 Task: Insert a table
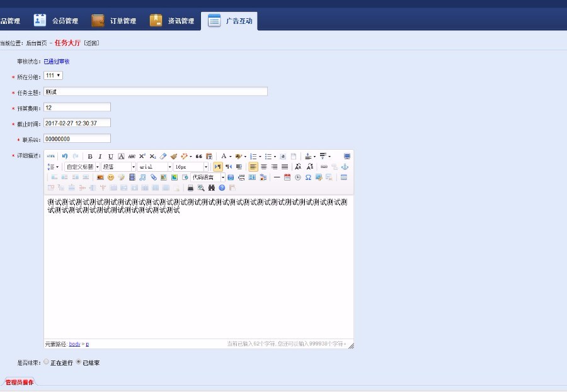(x=344, y=177)
